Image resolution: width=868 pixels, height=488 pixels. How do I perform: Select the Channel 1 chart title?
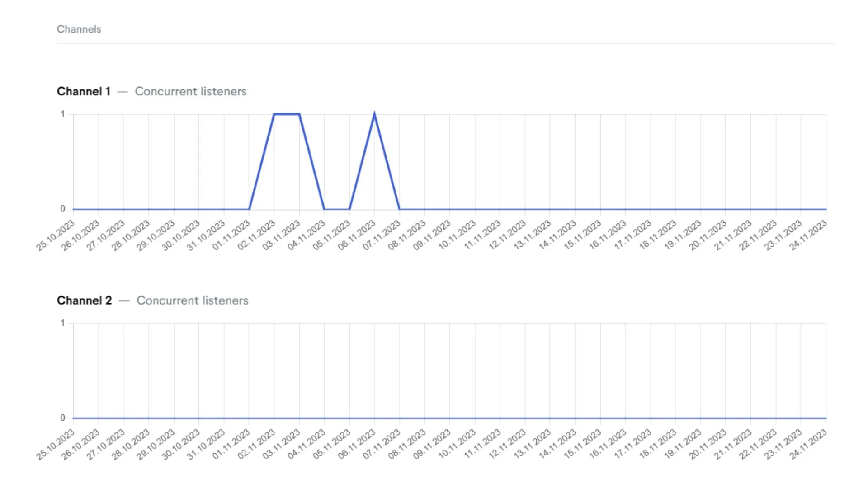[x=84, y=91]
